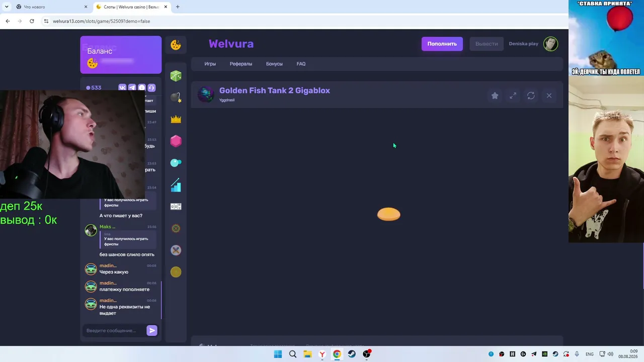Close the Welvura casino browser tab

click(165, 7)
